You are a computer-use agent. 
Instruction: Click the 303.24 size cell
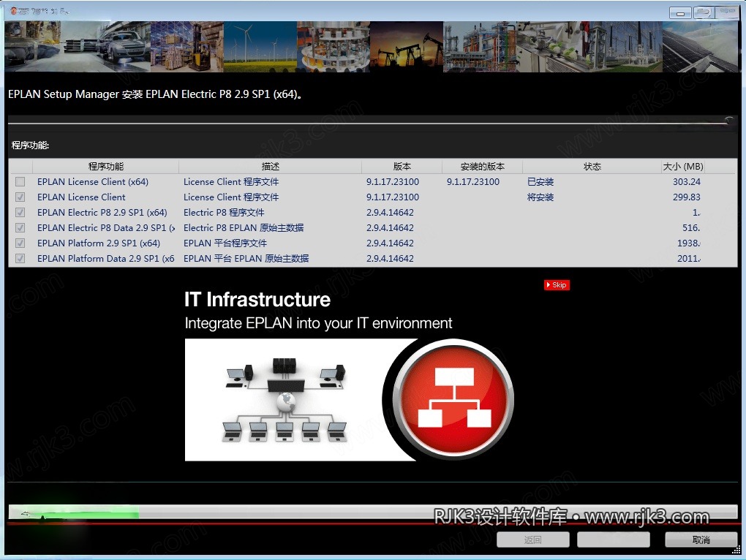click(687, 181)
